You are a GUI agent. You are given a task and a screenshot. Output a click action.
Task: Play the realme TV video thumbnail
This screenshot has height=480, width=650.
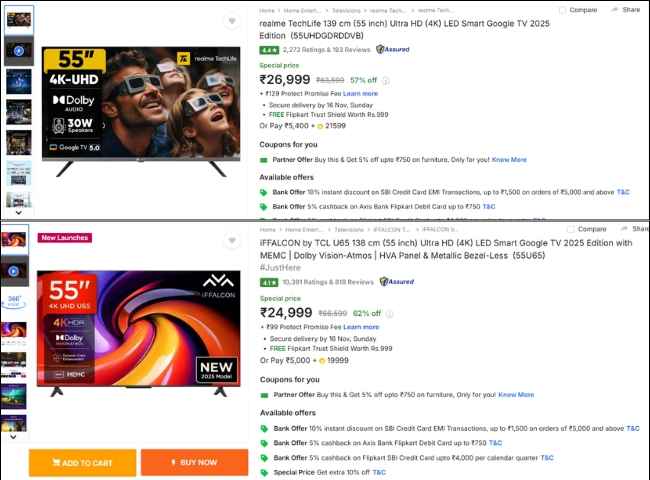tap(19, 49)
